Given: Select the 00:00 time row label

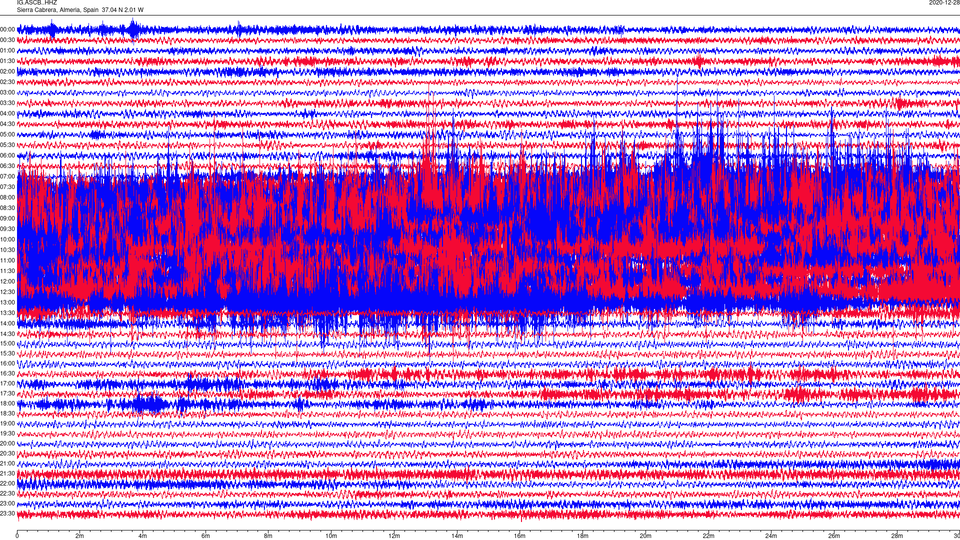Looking at the screenshot, I should pos(8,29).
